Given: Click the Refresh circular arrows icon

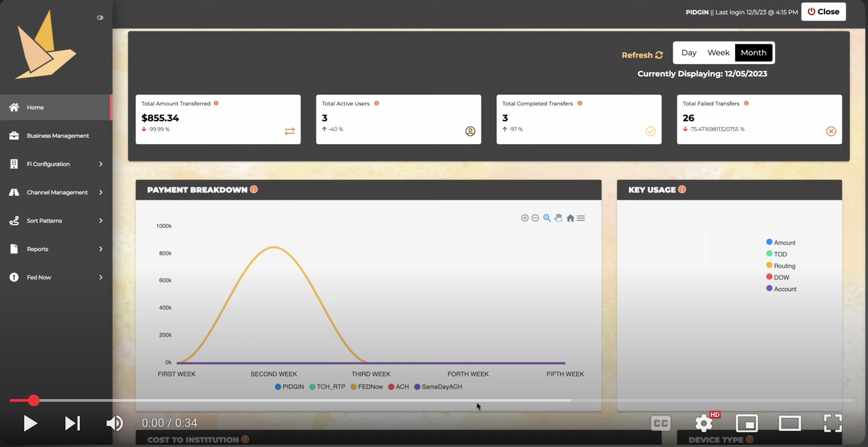Looking at the screenshot, I should (659, 55).
